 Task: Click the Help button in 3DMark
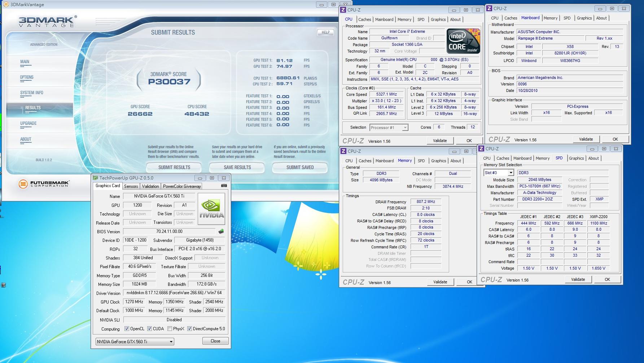click(325, 32)
